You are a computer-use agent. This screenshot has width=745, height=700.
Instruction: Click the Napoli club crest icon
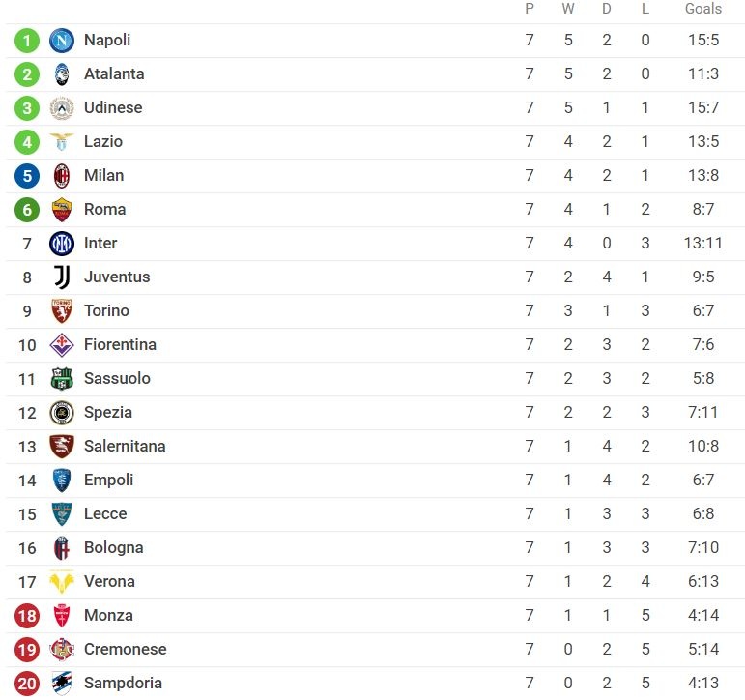pyautogui.click(x=62, y=41)
